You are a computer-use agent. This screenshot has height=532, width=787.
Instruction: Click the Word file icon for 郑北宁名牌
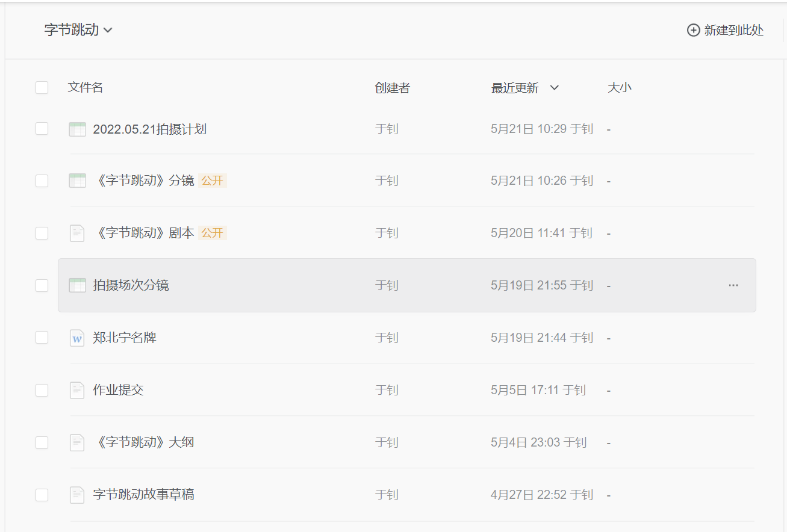click(77, 338)
